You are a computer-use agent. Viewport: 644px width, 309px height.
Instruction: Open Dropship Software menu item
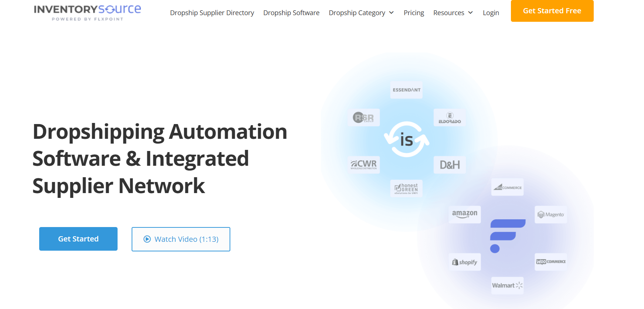point(291,13)
